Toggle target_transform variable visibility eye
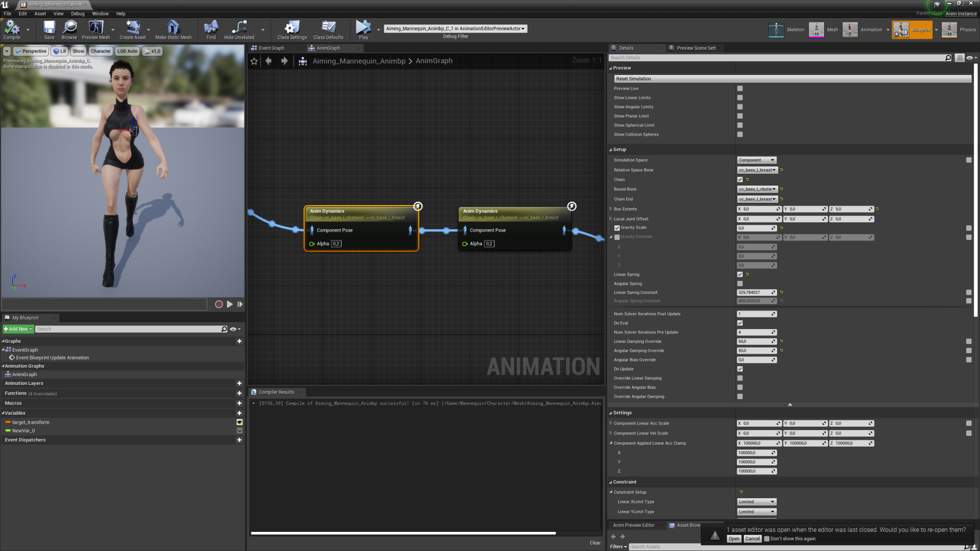The height and width of the screenshot is (551, 980). [x=240, y=422]
